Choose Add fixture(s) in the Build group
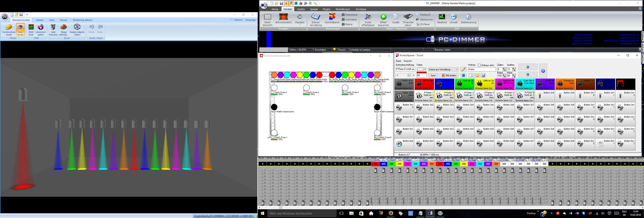The width and height of the screenshot is (644, 218). [x=53, y=30]
